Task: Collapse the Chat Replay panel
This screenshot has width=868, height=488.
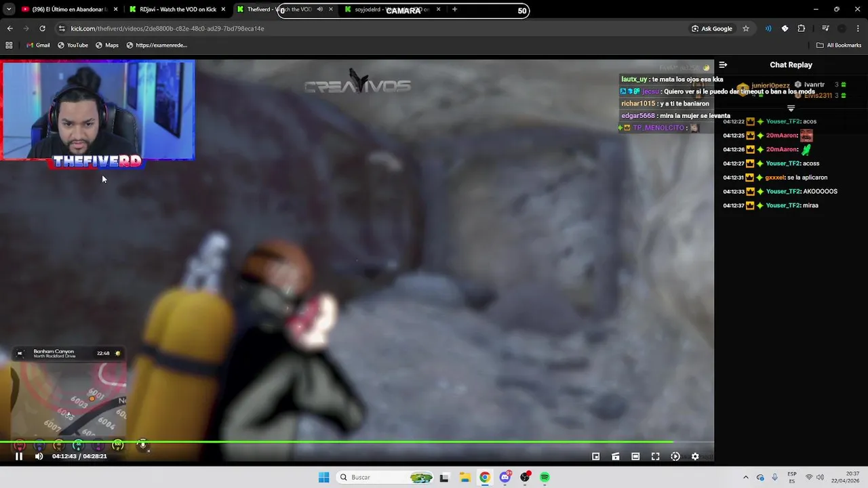Action: point(723,65)
